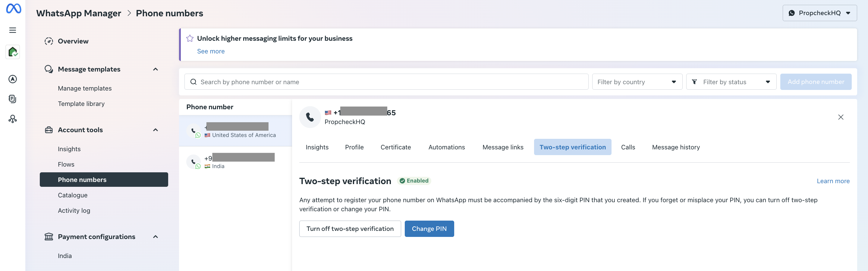
Task: Collapse the Payment configurations section
Action: click(155, 237)
